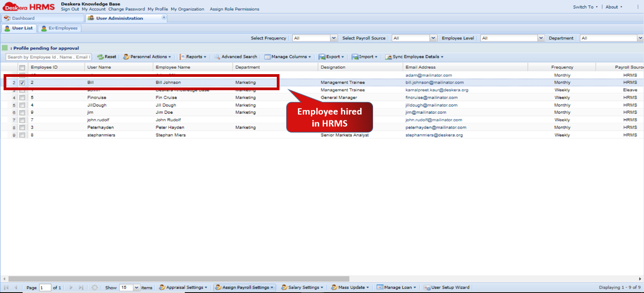Open the Reports toolbar menu
The width and height of the screenshot is (644, 293).
click(x=193, y=57)
